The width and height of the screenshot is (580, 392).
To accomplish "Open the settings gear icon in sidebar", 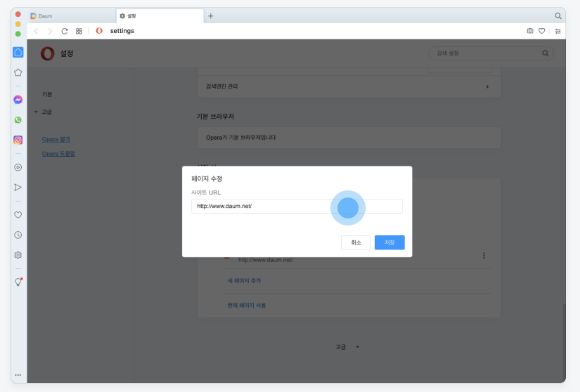I will tap(18, 255).
